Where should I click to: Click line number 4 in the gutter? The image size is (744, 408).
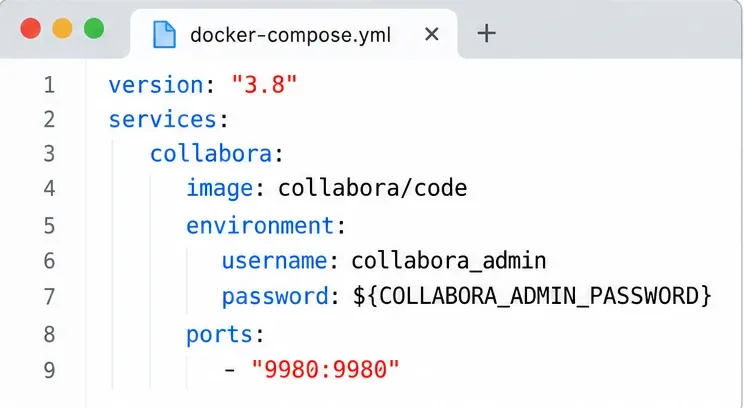49,189
